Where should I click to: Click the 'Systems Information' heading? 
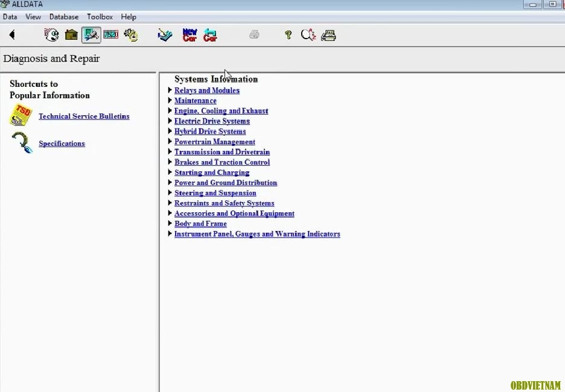click(216, 79)
